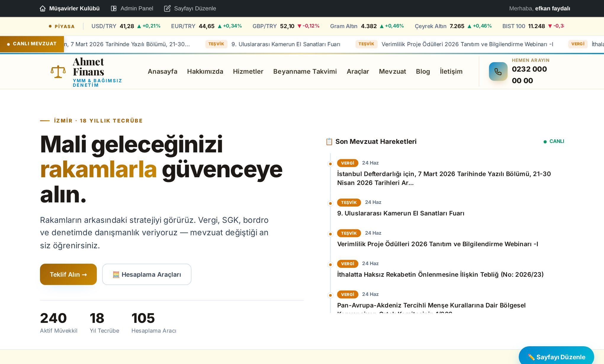Click the scales of justice logo icon
The height and width of the screenshot is (364, 604).
pos(58,72)
